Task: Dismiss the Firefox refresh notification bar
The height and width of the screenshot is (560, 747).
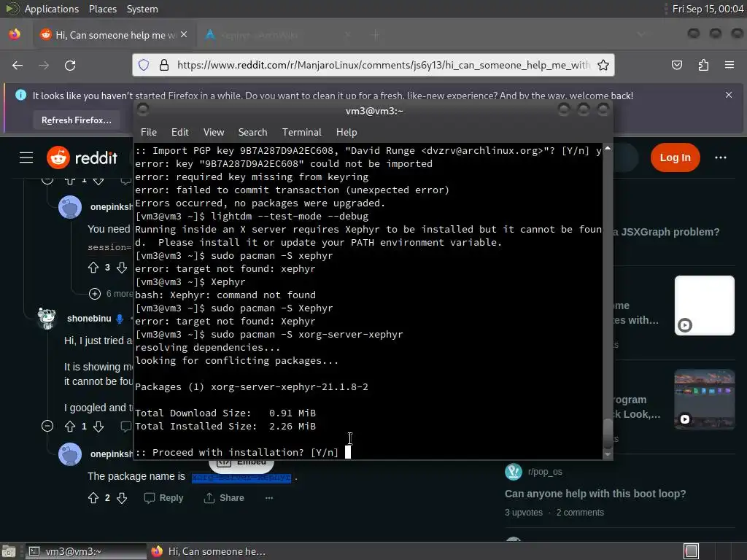Action: point(729,95)
